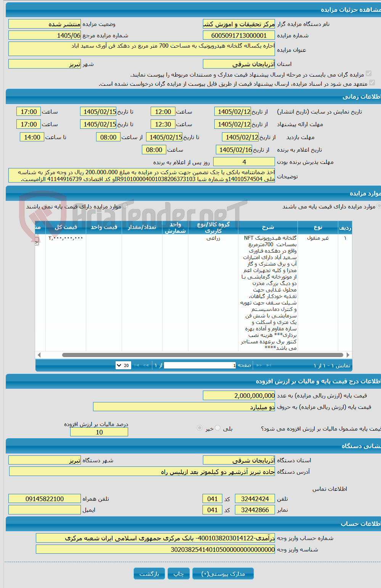The image size is (381, 588).
Task: Click left arrow of table horizontal scrollbar
Action: [x=39, y=355]
